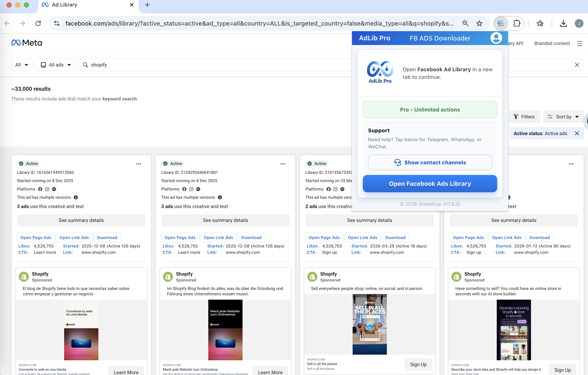Screen dimensions: 588x375
Task: Click the ~33,000 results text
Action: click(x=31, y=89)
